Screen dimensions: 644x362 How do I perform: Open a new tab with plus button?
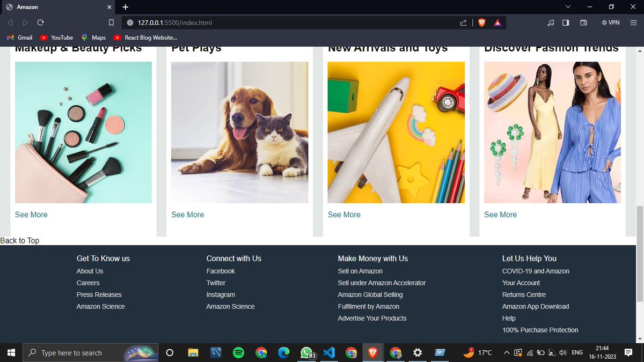click(x=126, y=7)
